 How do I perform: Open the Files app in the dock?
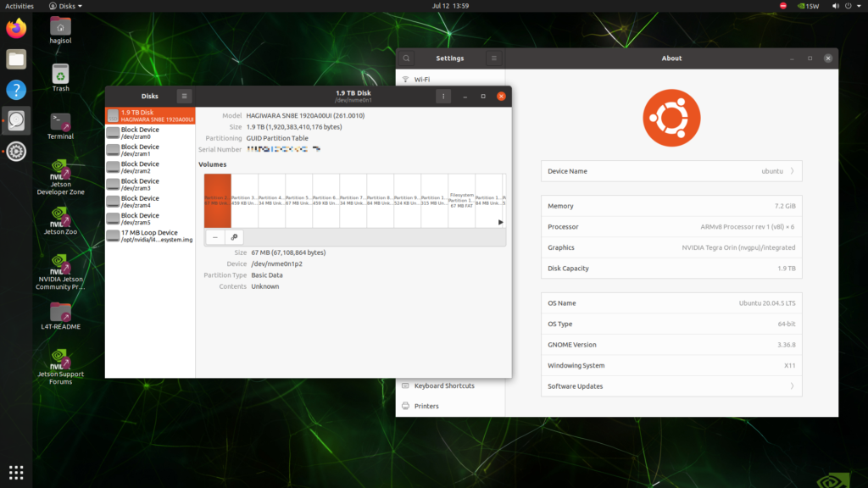coord(16,59)
